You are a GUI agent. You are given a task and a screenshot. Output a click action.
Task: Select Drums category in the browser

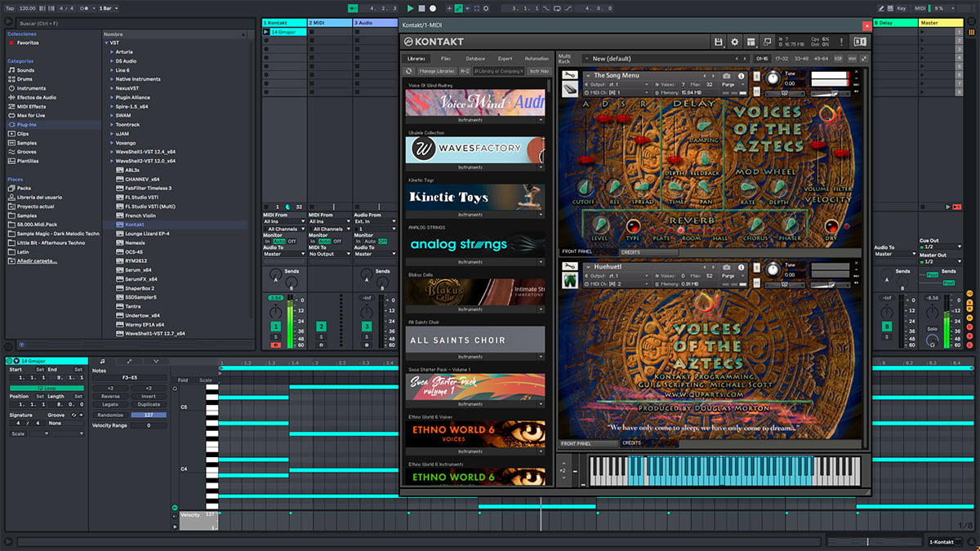[x=26, y=79]
